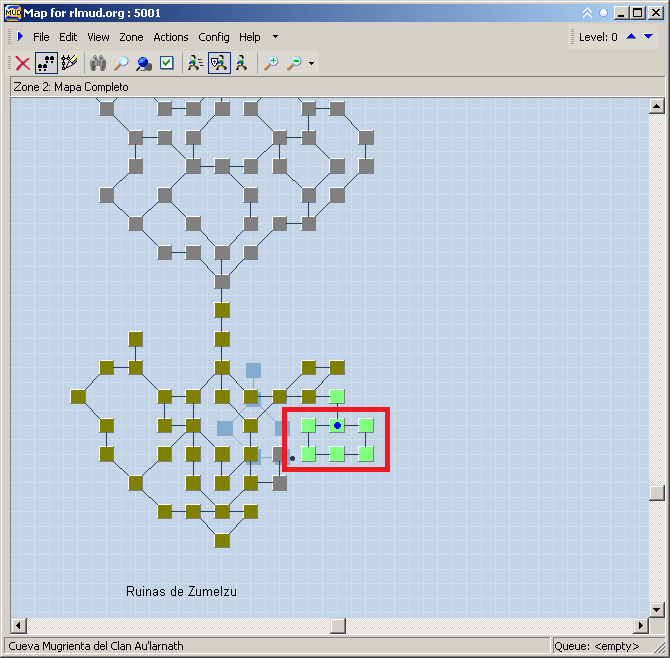Open the Actions menu
This screenshot has width=670, height=658.
click(x=171, y=37)
